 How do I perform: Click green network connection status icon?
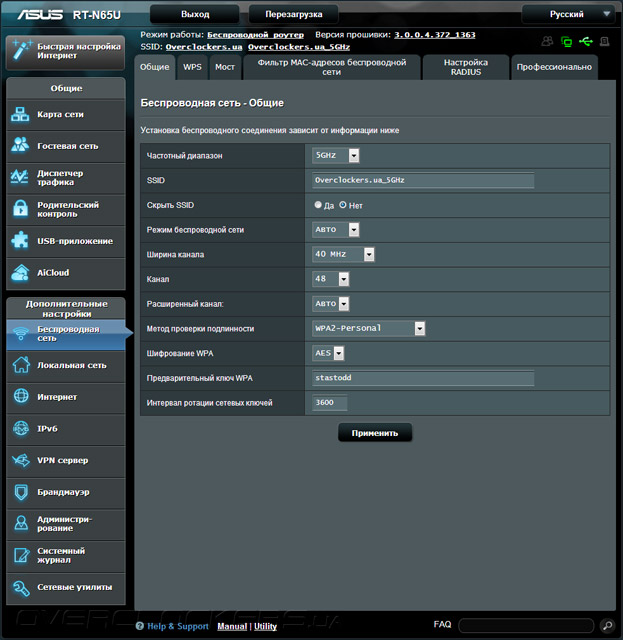(x=566, y=42)
